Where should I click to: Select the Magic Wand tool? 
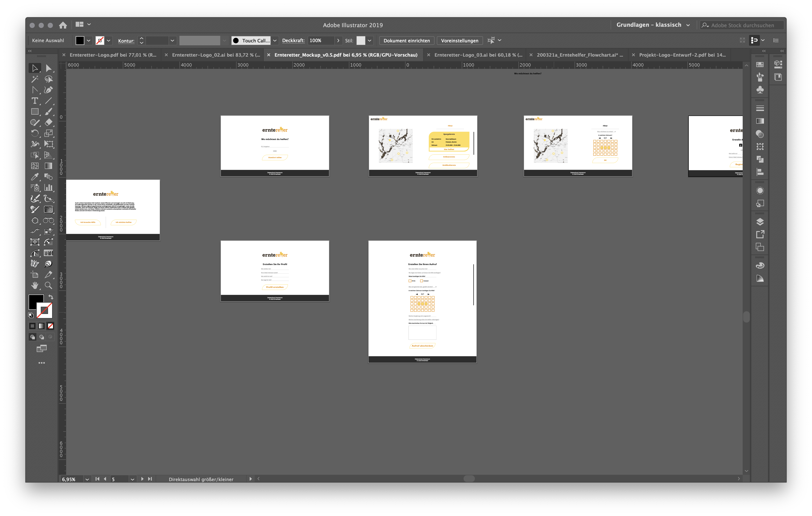(x=34, y=79)
